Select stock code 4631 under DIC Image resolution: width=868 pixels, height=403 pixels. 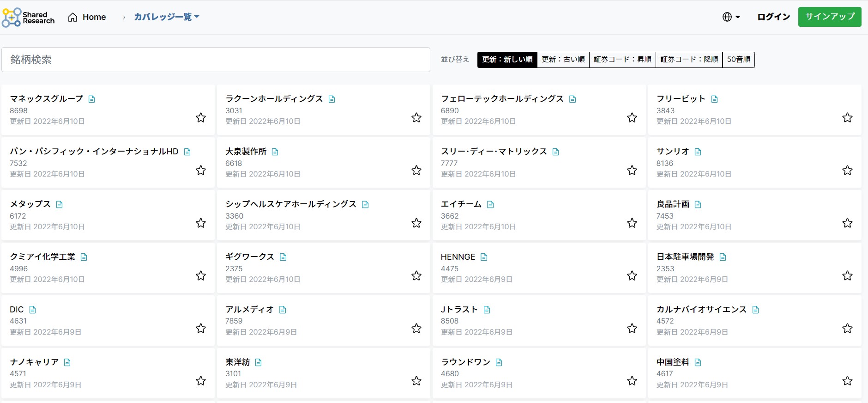18,321
